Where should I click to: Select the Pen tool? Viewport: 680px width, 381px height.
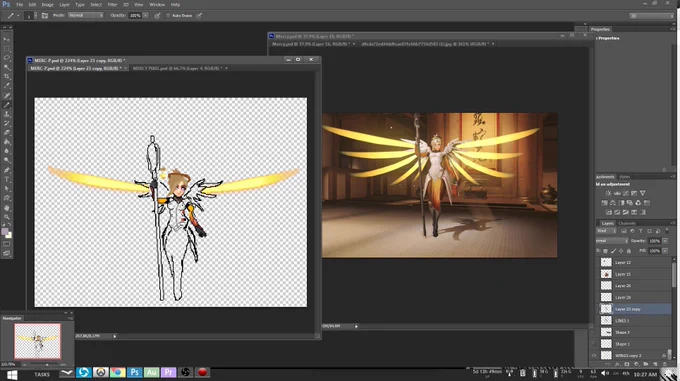(7, 170)
